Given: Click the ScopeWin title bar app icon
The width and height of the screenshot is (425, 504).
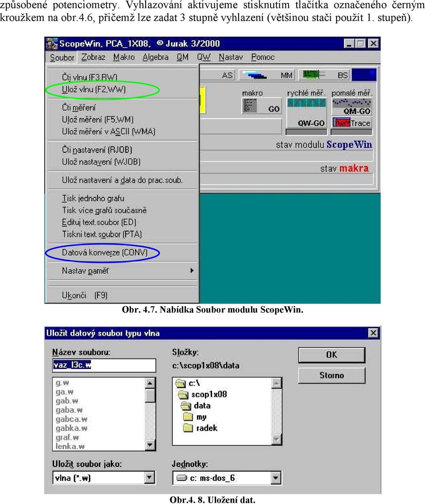Looking at the screenshot, I should [51, 43].
